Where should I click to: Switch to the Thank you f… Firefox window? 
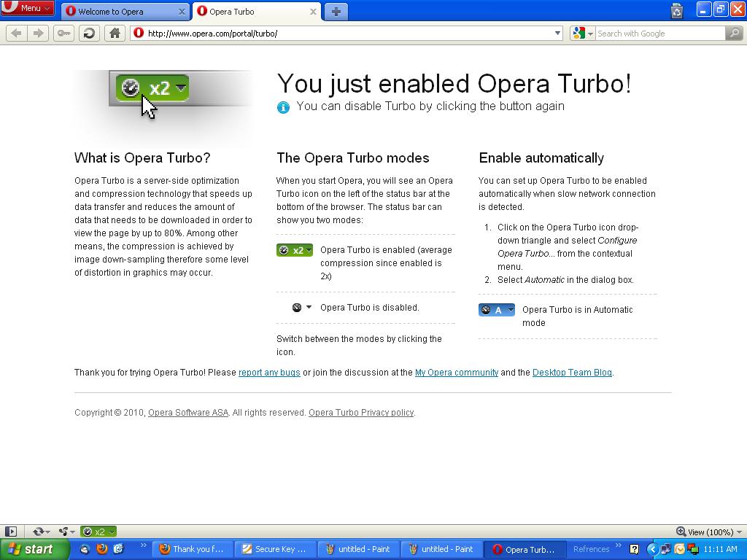click(x=193, y=549)
